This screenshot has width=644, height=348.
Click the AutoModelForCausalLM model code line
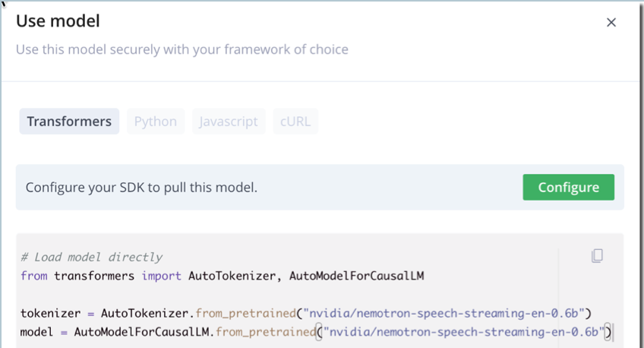(316, 332)
